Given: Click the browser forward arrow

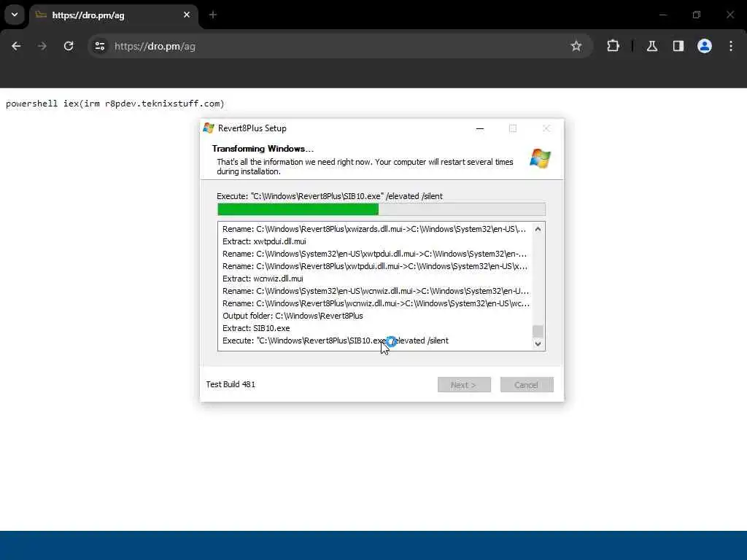Looking at the screenshot, I should click(x=42, y=46).
